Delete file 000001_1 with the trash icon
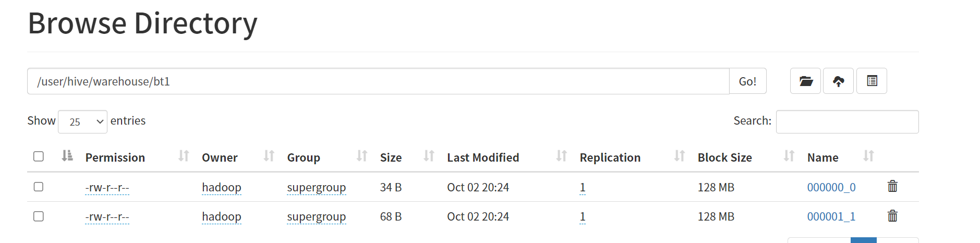 (892, 216)
